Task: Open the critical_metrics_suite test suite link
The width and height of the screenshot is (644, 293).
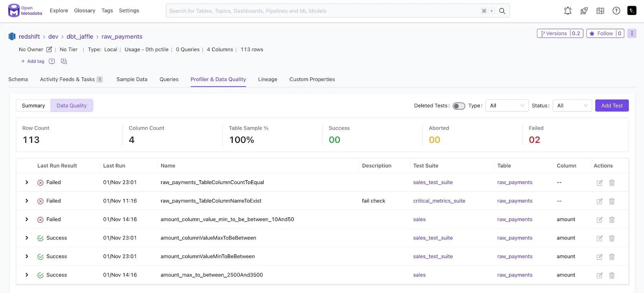Action: pyautogui.click(x=439, y=201)
